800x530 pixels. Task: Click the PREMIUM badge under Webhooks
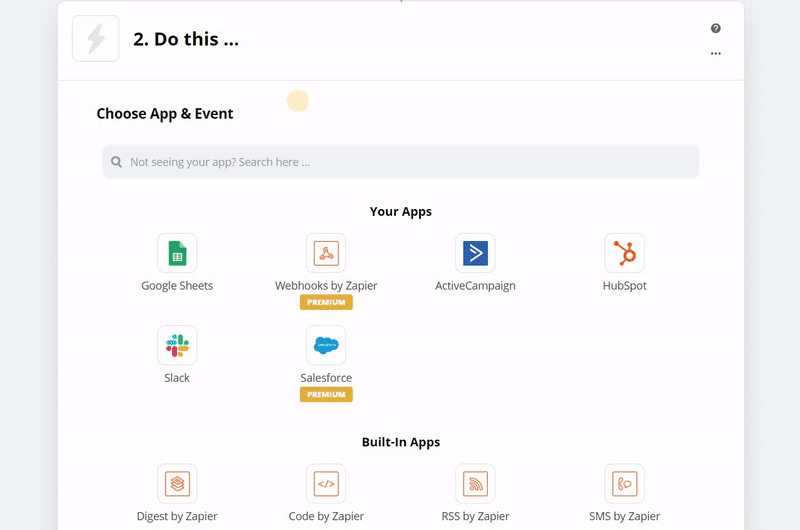pyautogui.click(x=326, y=303)
